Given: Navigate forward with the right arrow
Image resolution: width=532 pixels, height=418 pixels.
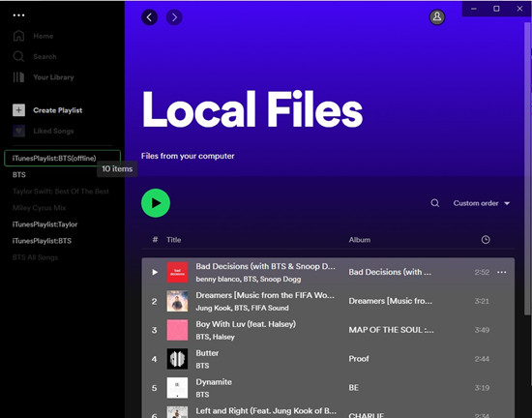Looking at the screenshot, I should (x=174, y=17).
